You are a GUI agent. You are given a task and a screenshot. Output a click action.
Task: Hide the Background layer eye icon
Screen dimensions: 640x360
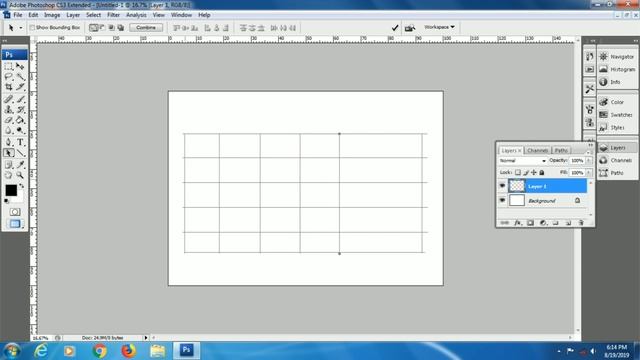(x=502, y=200)
